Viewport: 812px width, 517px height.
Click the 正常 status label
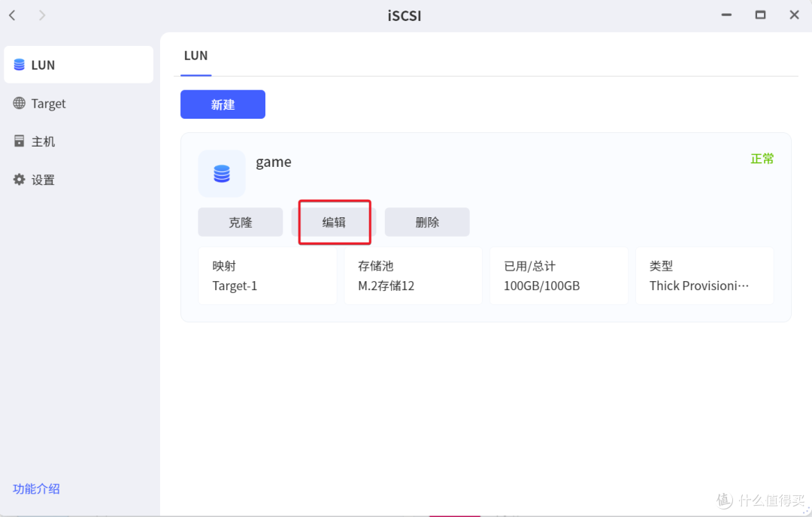pyautogui.click(x=762, y=159)
